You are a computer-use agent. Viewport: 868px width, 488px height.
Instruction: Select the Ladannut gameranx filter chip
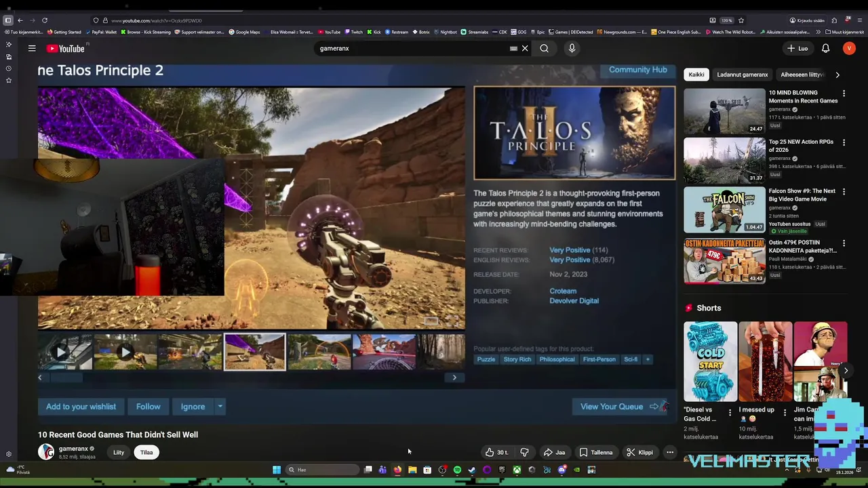743,75
